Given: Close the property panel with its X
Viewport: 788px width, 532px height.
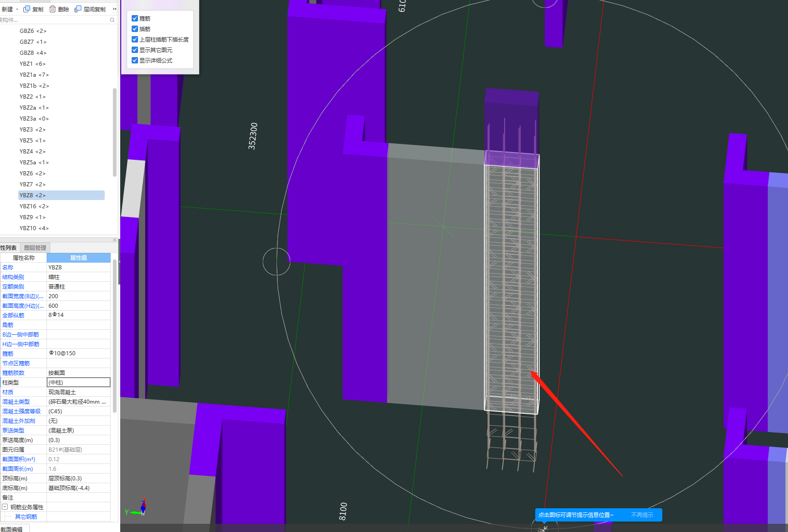Looking at the screenshot, I should coord(115,240).
